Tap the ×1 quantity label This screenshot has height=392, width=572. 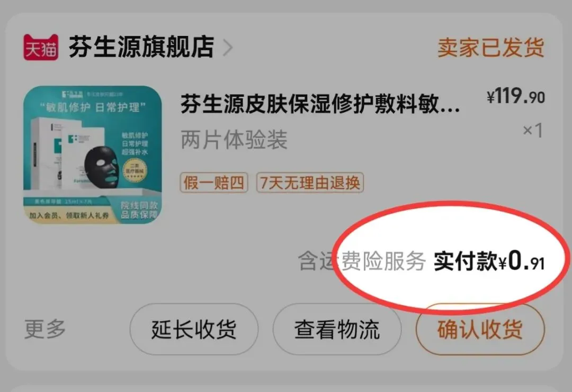coord(533,130)
